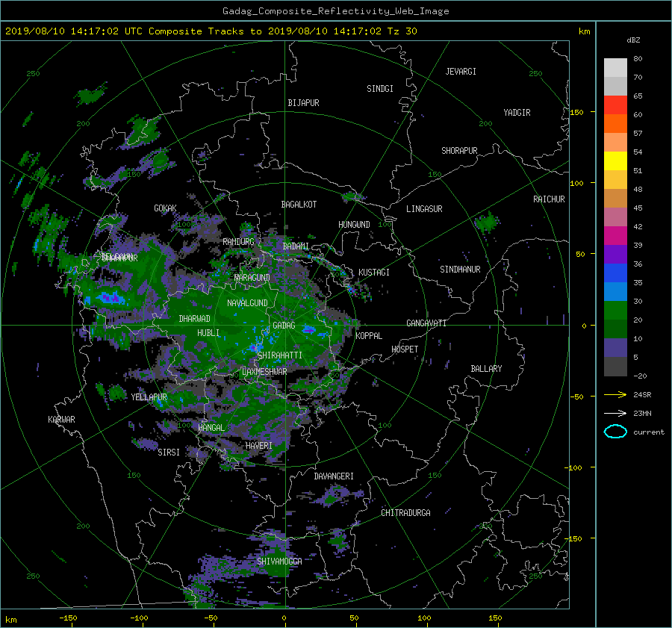This screenshot has width=672, height=628.
Task: Click the 'current' legend text
Action: point(649,432)
